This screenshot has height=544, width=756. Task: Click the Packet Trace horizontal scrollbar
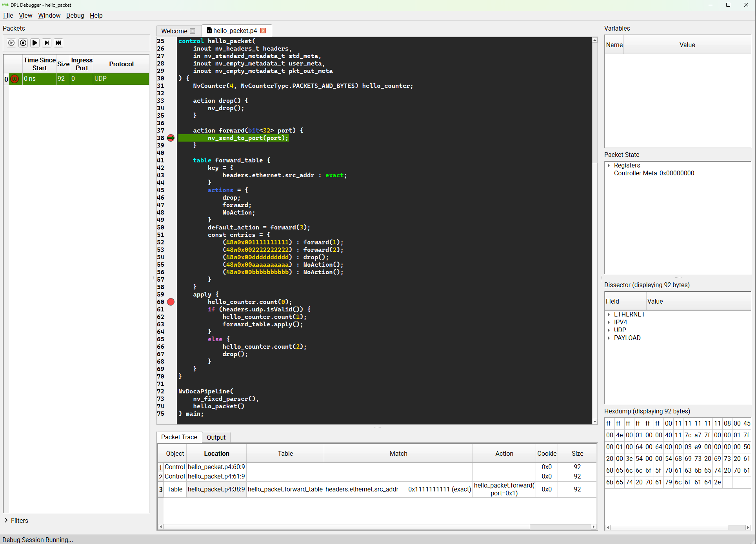[347, 527]
